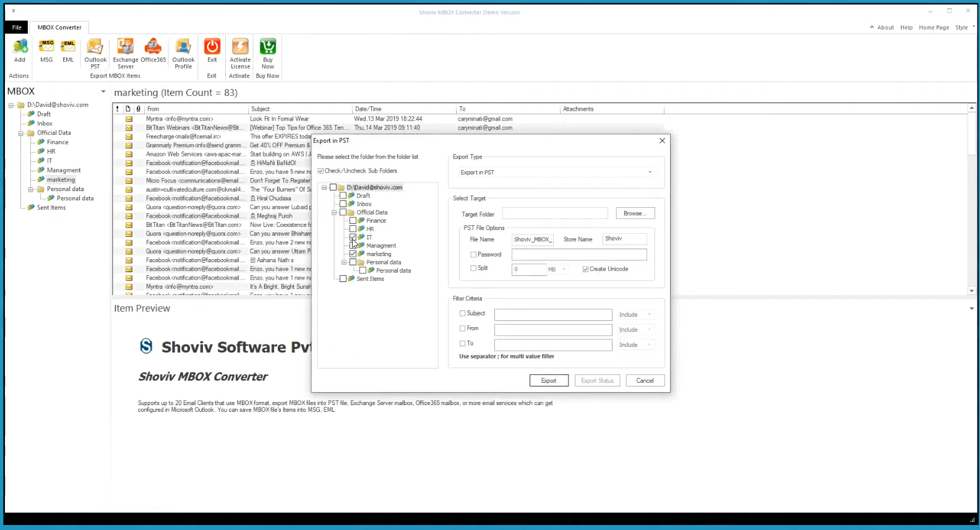
Task: Collapse Personal data node in export dialog
Action: pos(344,263)
